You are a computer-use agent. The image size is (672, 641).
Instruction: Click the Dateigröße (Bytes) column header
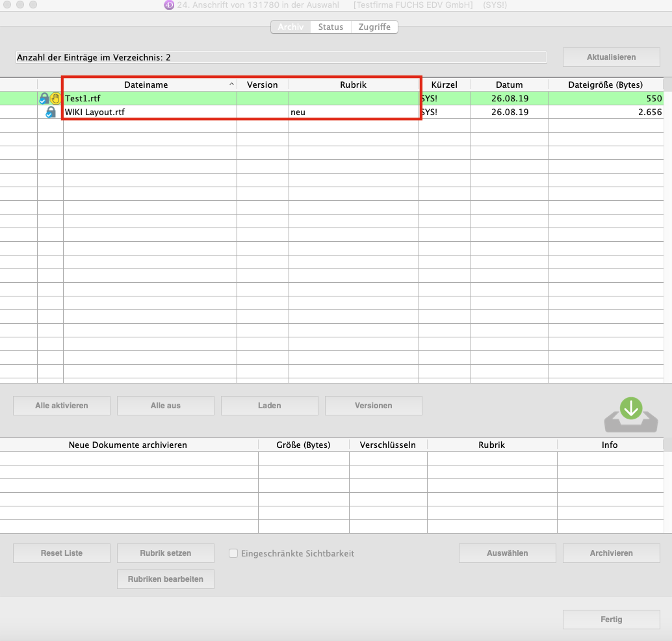point(604,85)
